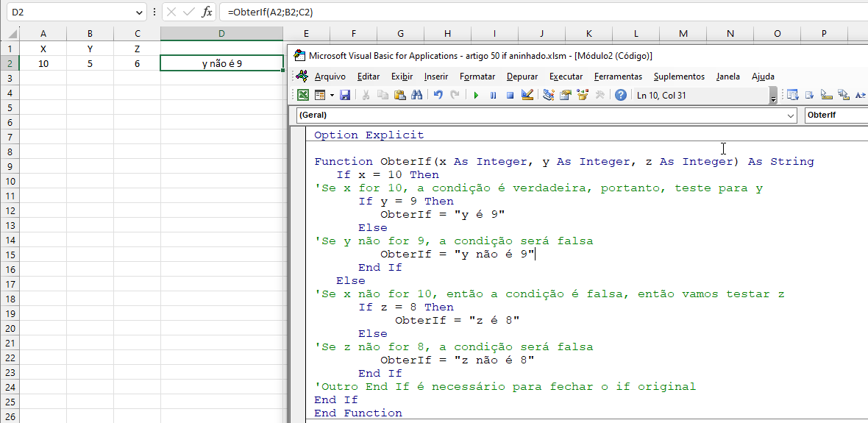Click the toolbar options overflow arrow
Screen dimensions: 868x423
[773, 96]
